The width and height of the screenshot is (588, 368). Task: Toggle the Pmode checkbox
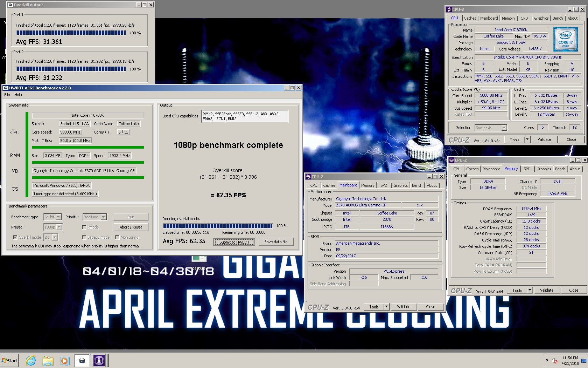[84, 227]
